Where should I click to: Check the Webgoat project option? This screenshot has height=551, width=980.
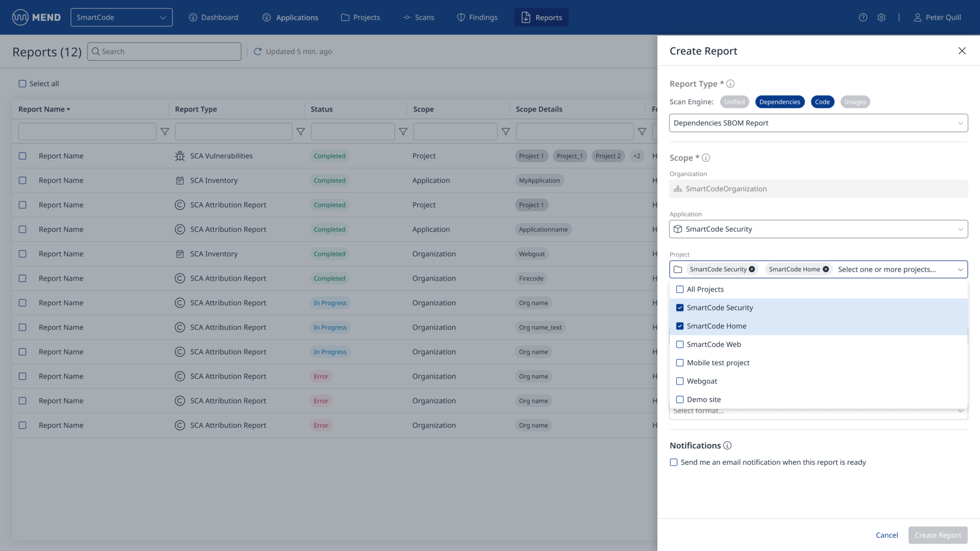click(x=679, y=381)
